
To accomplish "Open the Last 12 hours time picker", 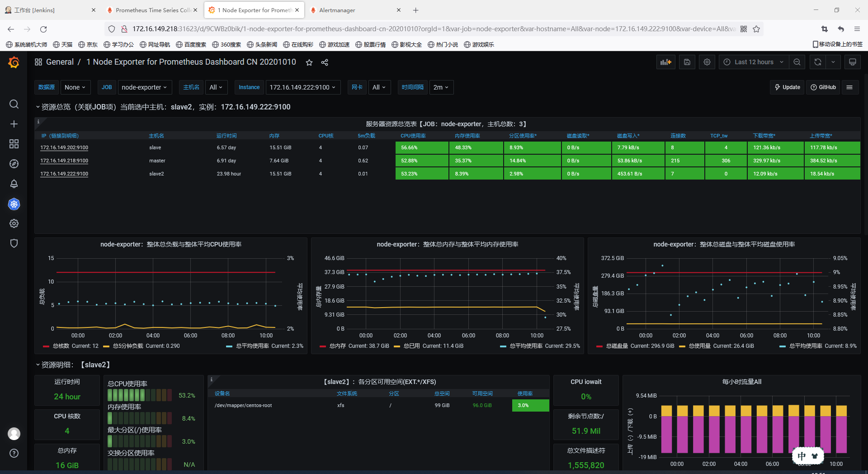I will point(754,62).
